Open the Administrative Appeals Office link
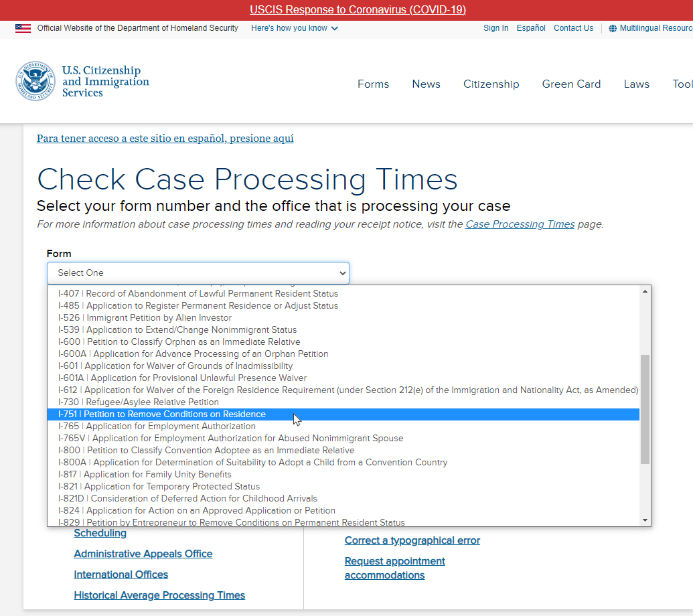693x616 pixels. pyautogui.click(x=143, y=554)
